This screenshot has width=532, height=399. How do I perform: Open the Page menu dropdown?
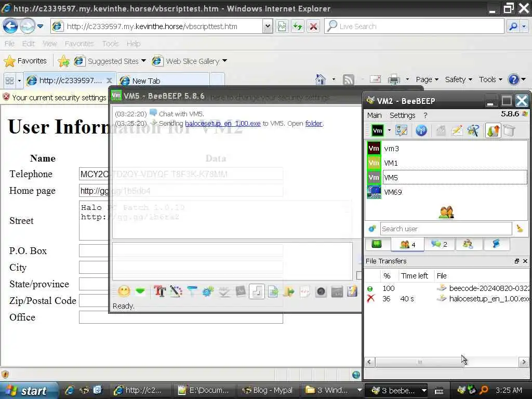(427, 79)
